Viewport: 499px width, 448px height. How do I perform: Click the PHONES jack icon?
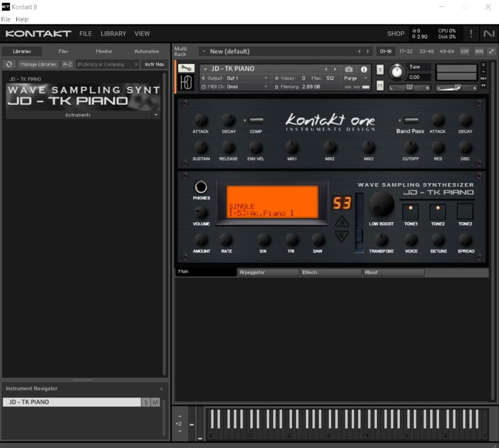(x=201, y=187)
